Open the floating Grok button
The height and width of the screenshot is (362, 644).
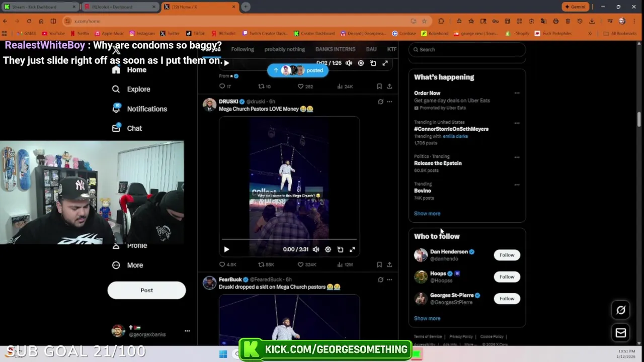point(621,310)
